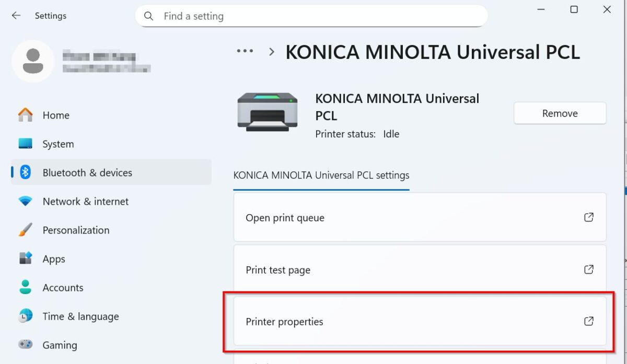
Task: Click the Network Wi-Fi icon
Action: click(25, 201)
